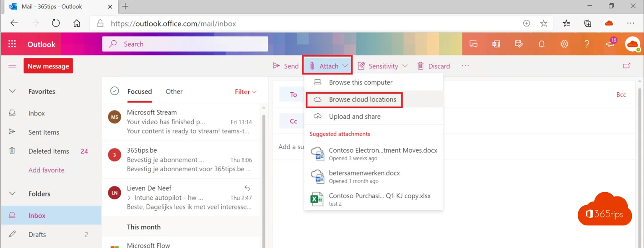Select Browse cloud locations

coord(374,99)
